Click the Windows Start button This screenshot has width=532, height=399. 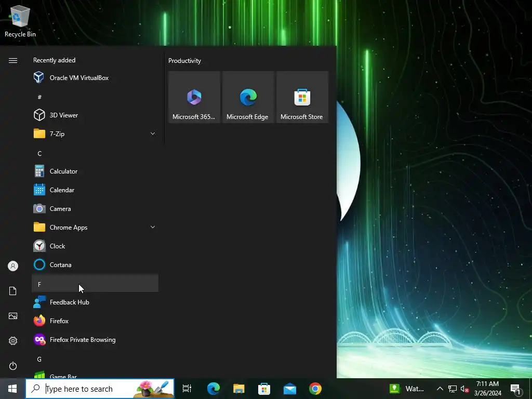12,389
